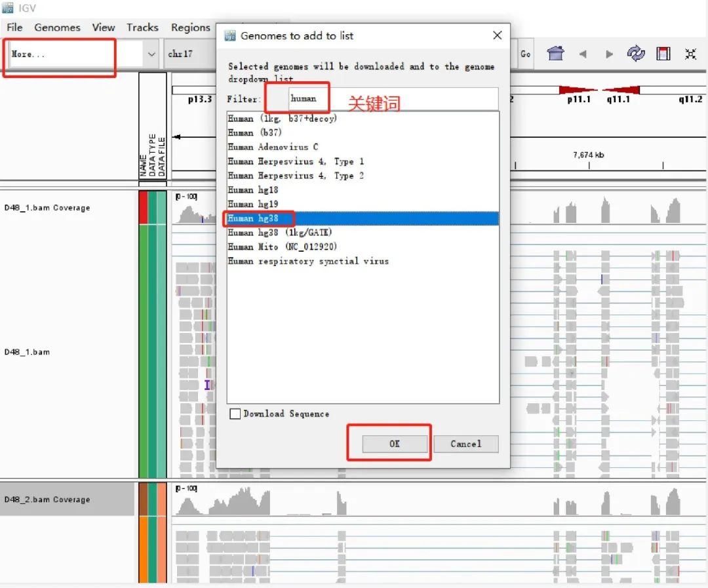This screenshot has height=588, width=708.
Task: Refresh the view with the reload icon
Action: click(x=636, y=53)
